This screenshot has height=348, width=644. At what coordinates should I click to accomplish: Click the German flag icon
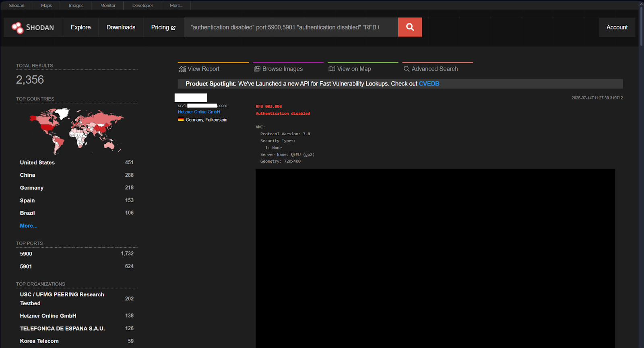(x=181, y=120)
